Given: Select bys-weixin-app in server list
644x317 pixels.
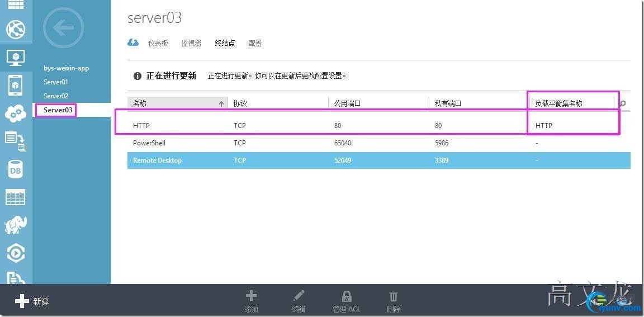Looking at the screenshot, I should 66,68.
